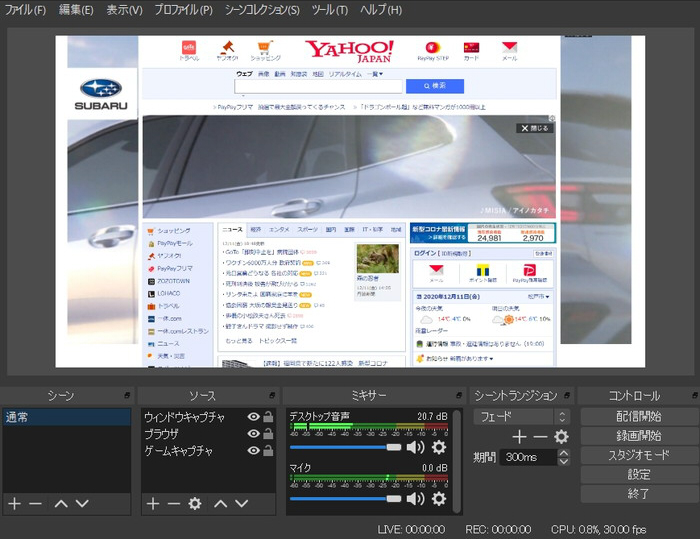Move source down with arrow icon

pos(242,504)
